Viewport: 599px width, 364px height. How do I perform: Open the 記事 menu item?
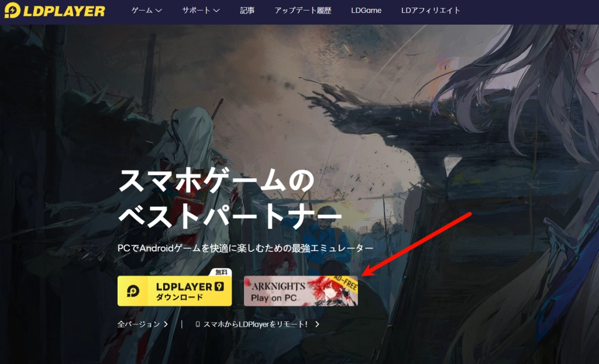coord(247,10)
